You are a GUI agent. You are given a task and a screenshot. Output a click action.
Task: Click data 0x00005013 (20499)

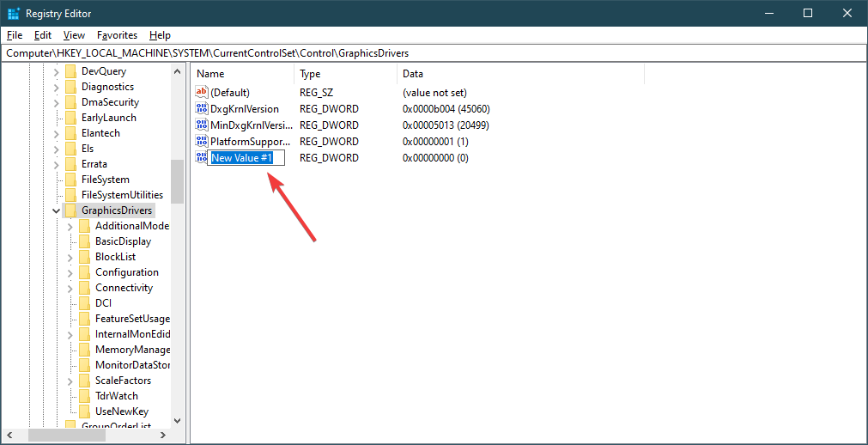coord(446,125)
